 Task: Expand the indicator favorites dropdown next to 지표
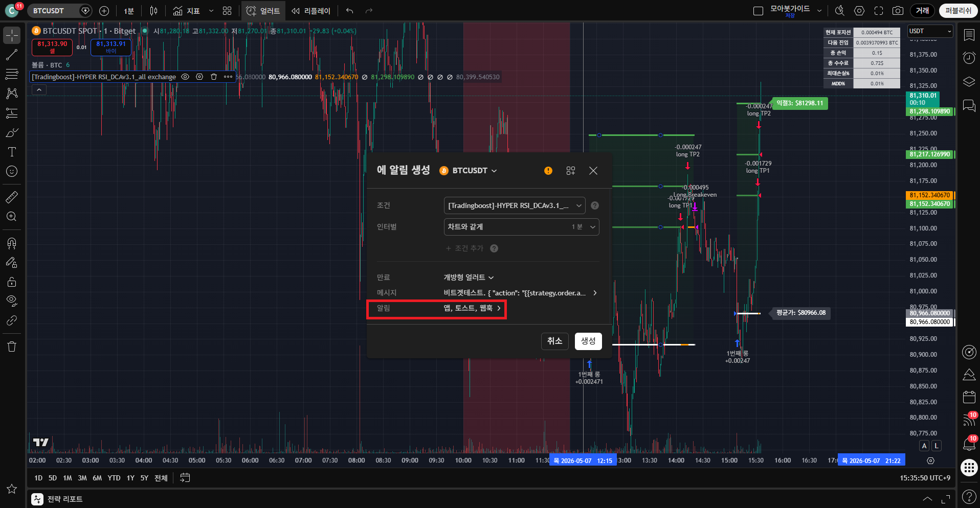(x=211, y=11)
